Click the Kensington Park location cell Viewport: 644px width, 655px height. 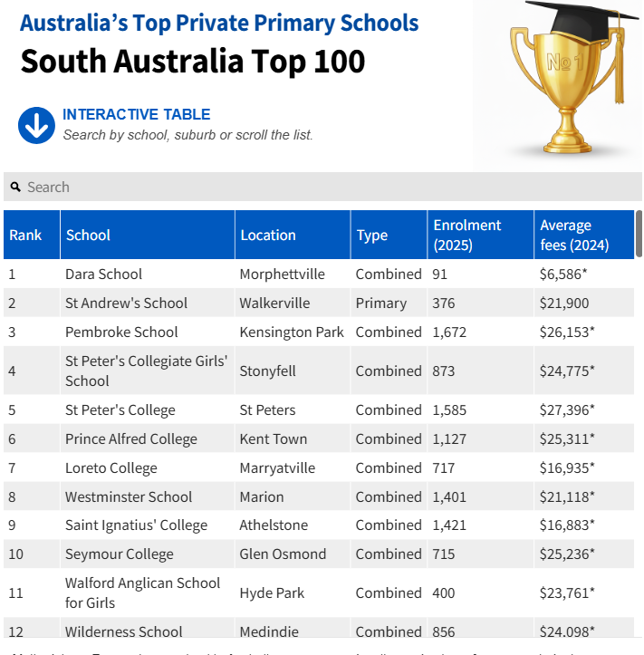click(x=293, y=332)
